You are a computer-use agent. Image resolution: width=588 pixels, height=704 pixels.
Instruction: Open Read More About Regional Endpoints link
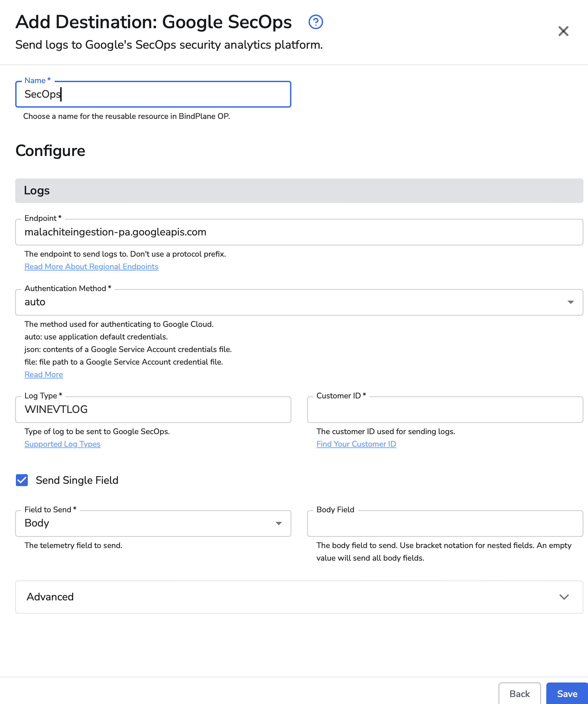(x=91, y=267)
